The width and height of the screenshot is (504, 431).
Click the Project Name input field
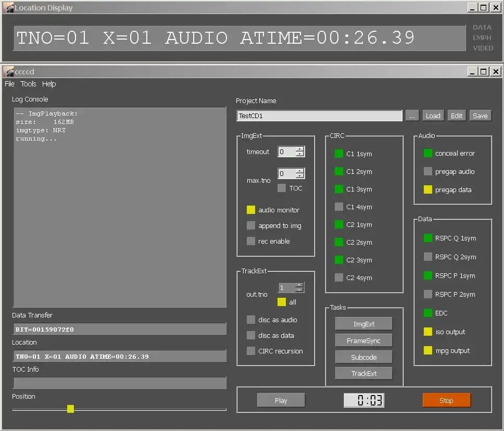(319, 116)
